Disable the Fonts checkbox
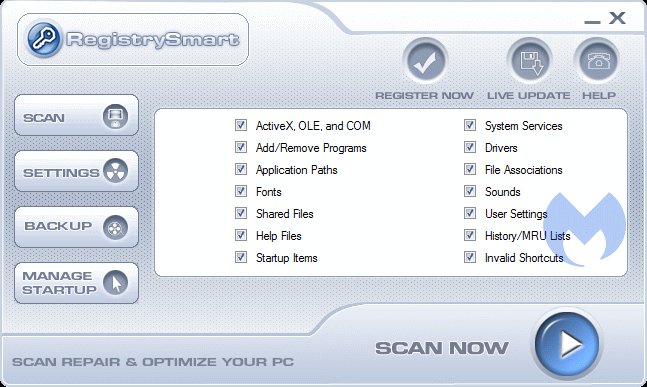Viewport: 647px width, 387px height. tap(241, 191)
